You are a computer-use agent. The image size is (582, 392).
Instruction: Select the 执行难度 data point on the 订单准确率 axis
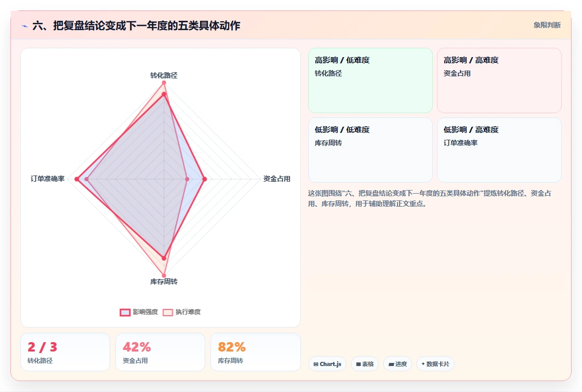pos(86,179)
